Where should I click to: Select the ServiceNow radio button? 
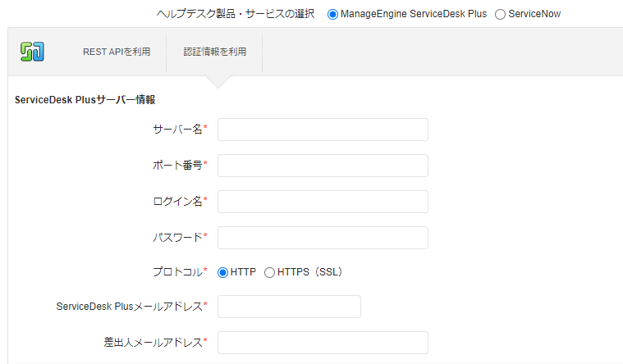point(501,14)
